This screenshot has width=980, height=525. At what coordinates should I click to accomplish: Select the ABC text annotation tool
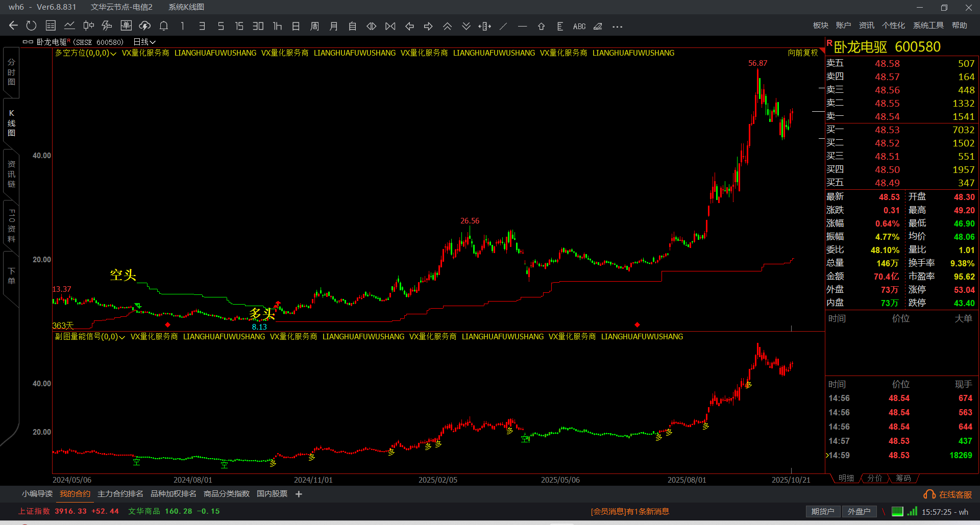click(579, 27)
